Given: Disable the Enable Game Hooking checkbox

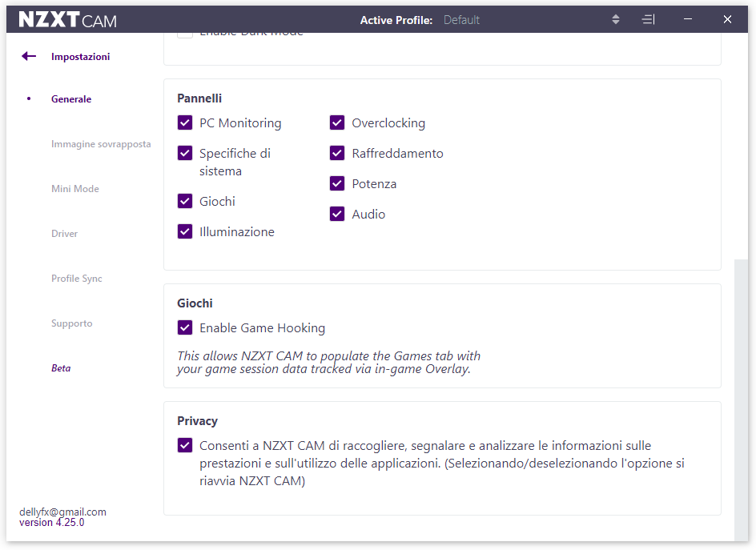Looking at the screenshot, I should coord(185,327).
